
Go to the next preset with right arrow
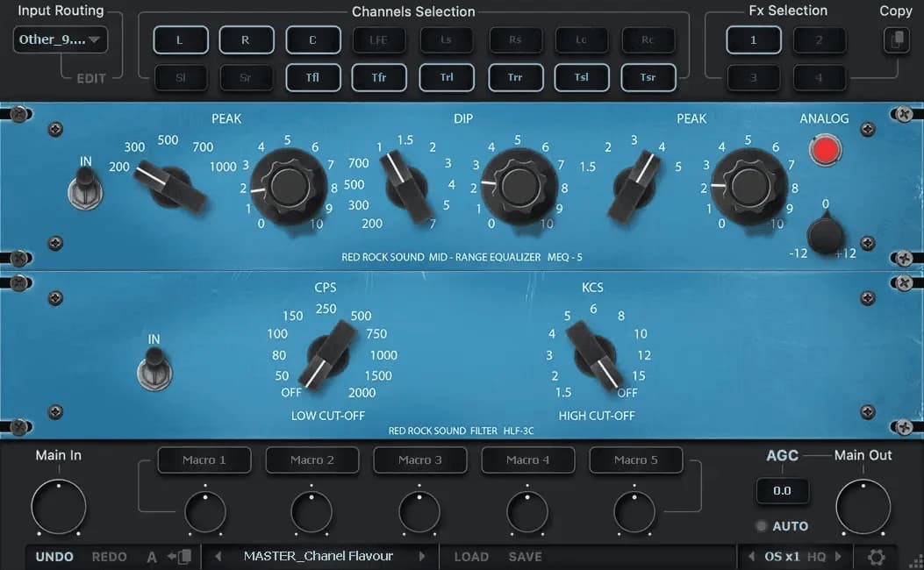[x=422, y=557]
